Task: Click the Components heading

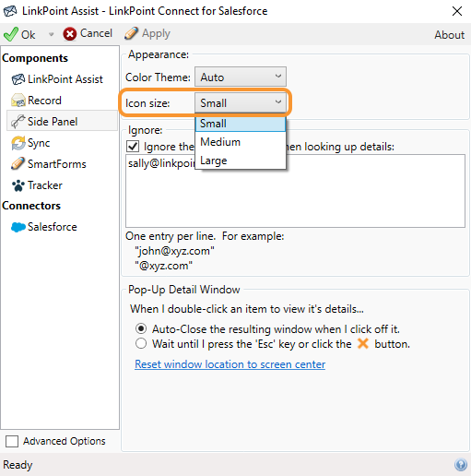Action: 35,58
